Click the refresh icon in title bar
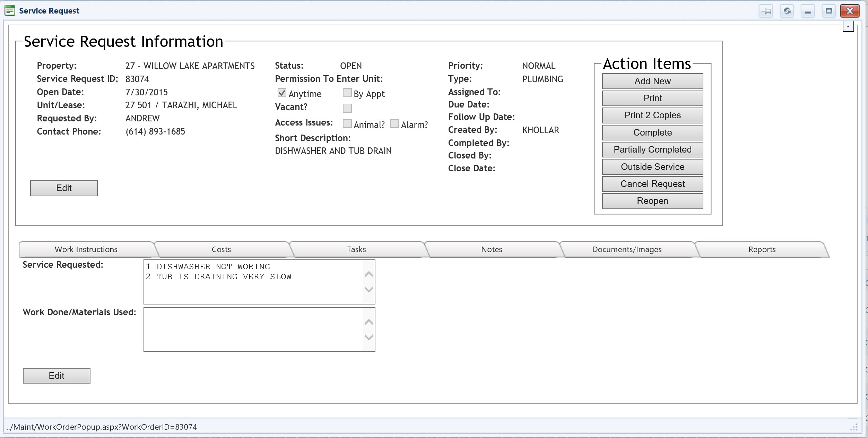The width and height of the screenshot is (868, 438). pos(787,11)
